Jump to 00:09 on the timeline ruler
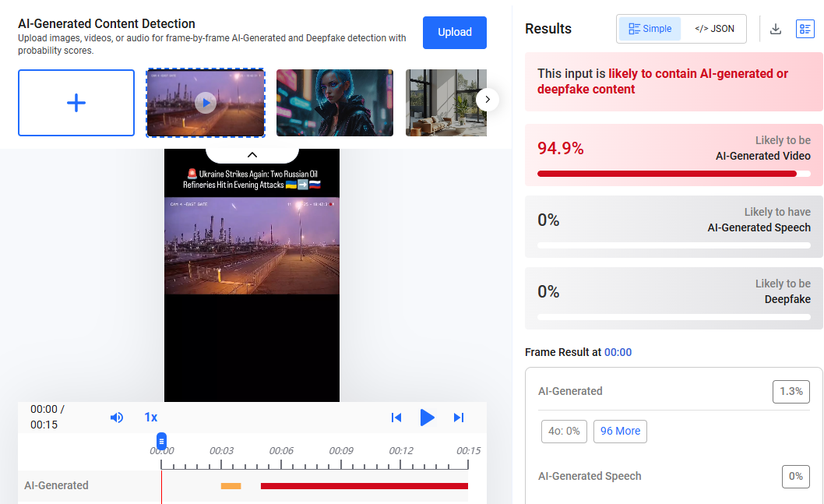The image size is (824, 504). tap(341, 451)
